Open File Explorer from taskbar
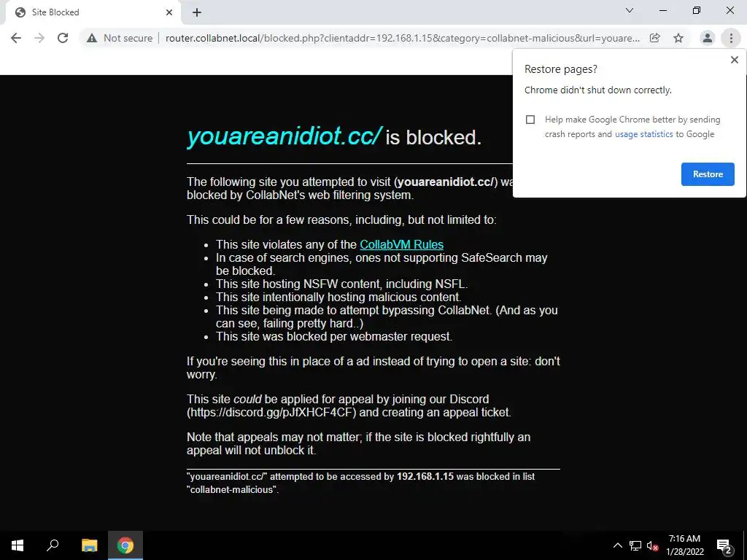 [89, 545]
